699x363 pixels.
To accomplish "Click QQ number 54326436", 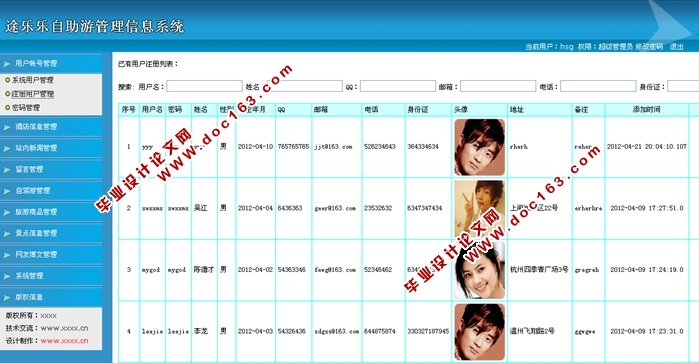I will coord(292,331).
